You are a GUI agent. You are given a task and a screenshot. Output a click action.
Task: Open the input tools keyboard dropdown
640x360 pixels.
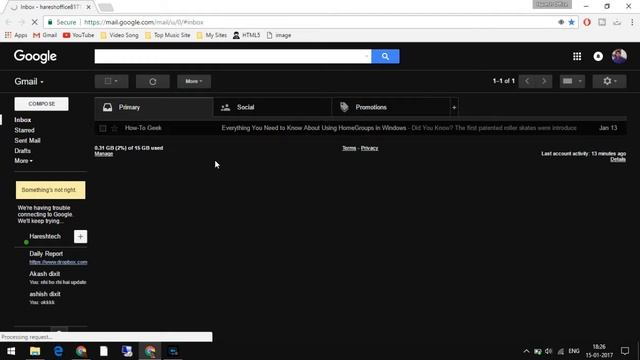click(572, 81)
